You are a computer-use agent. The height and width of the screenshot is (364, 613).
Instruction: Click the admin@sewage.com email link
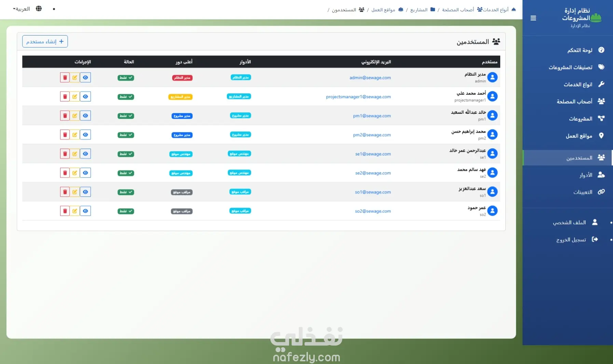click(370, 78)
